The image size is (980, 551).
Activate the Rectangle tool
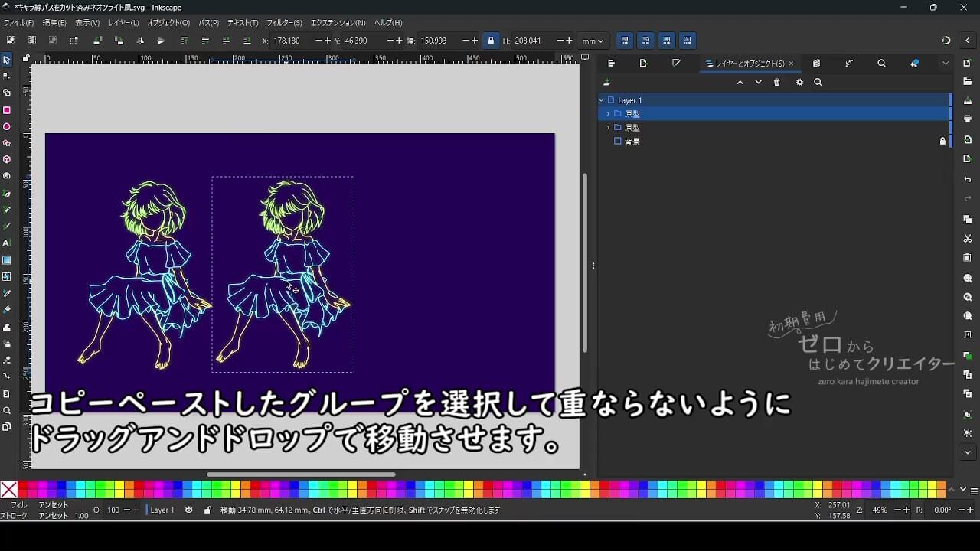tap(8, 109)
